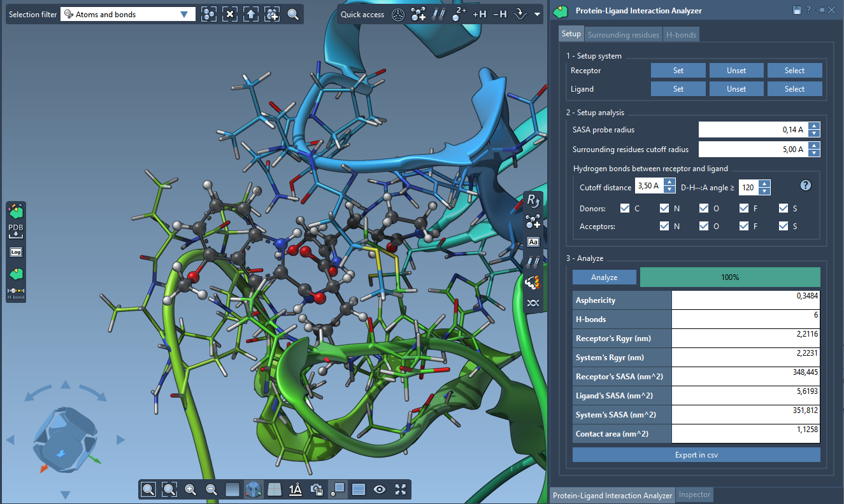The width and height of the screenshot is (844, 504).
Task: Click the remove hydrogens −H icon
Action: (500, 14)
